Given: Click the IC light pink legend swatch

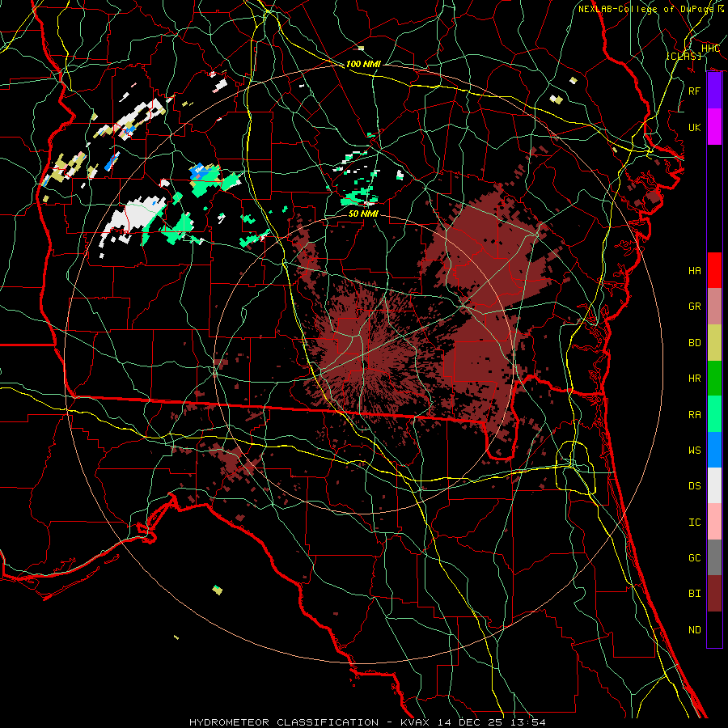Looking at the screenshot, I should click(x=714, y=522).
